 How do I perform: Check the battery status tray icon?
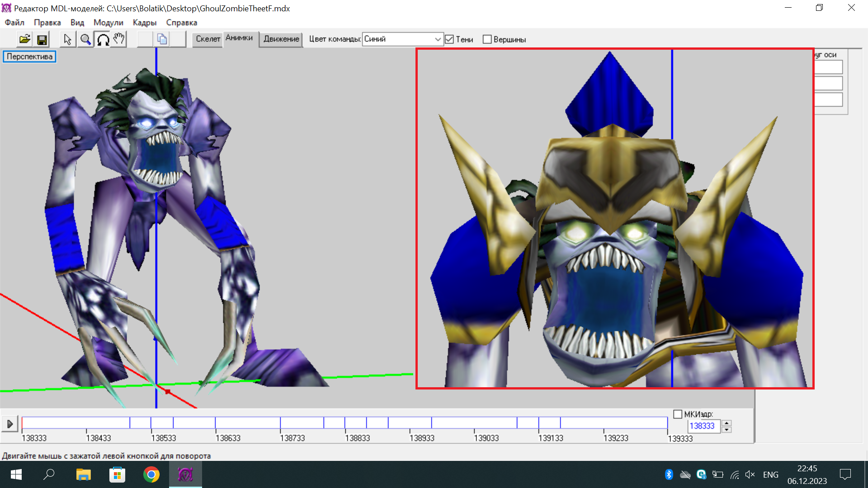click(x=718, y=474)
